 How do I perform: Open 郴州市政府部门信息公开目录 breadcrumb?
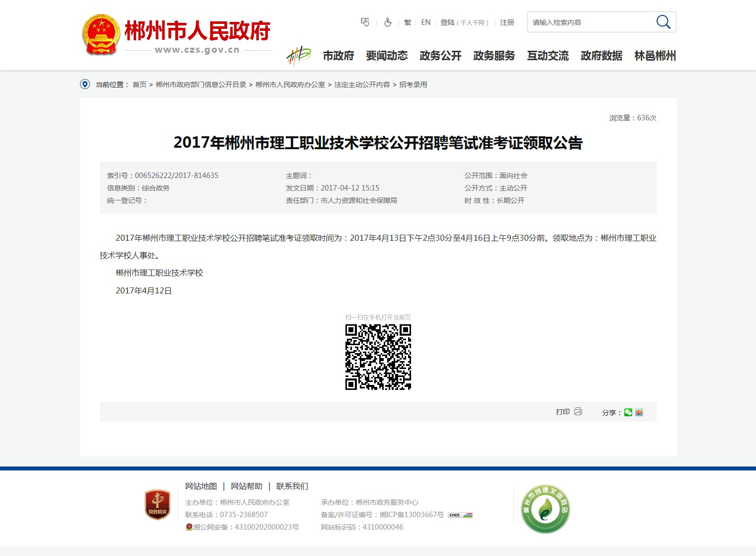point(201,85)
